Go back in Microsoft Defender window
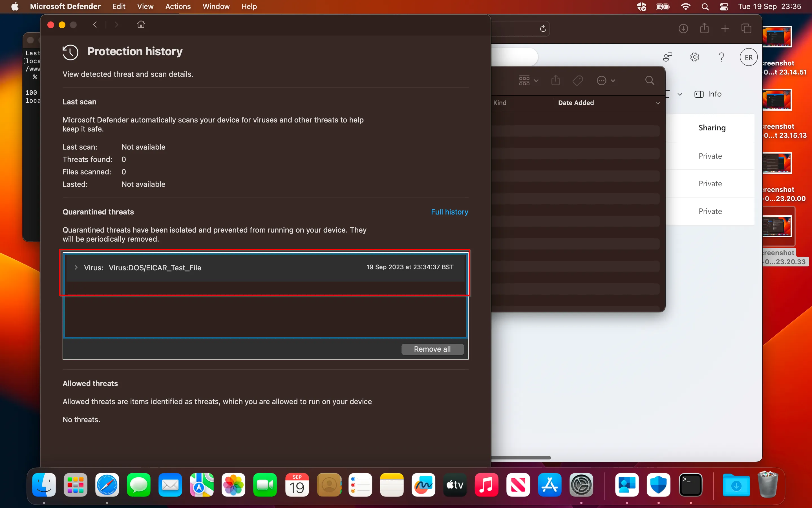This screenshot has width=812, height=508. click(95, 25)
